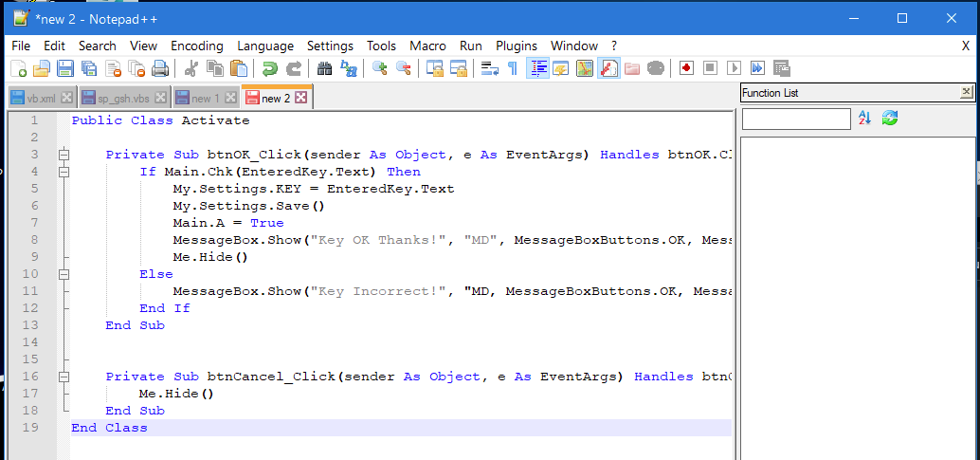Open Find with the binoculars icon
980x460 pixels.
click(325, 68)
